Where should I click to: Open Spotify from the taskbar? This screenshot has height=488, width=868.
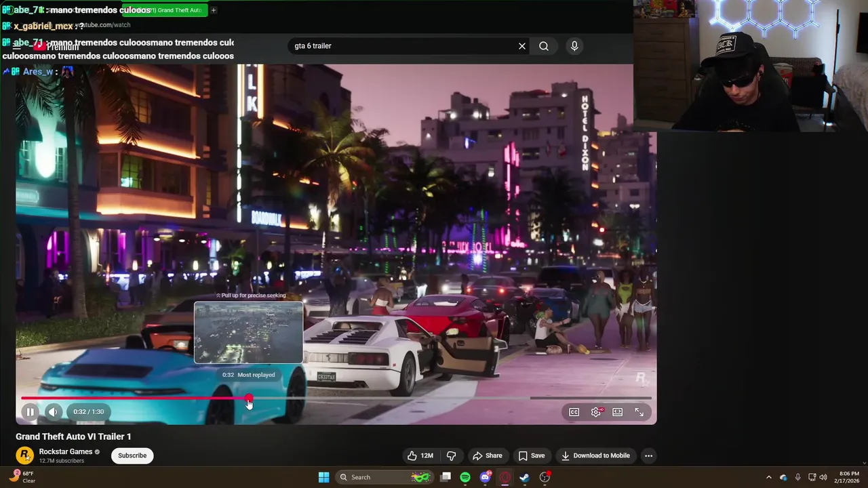point(465,477)
